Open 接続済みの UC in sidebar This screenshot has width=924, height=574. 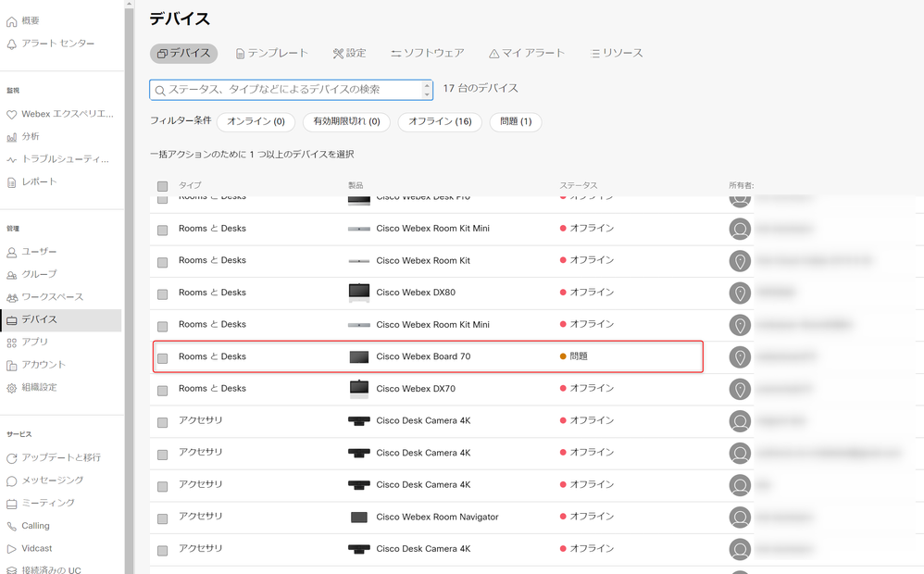[44, 570]
